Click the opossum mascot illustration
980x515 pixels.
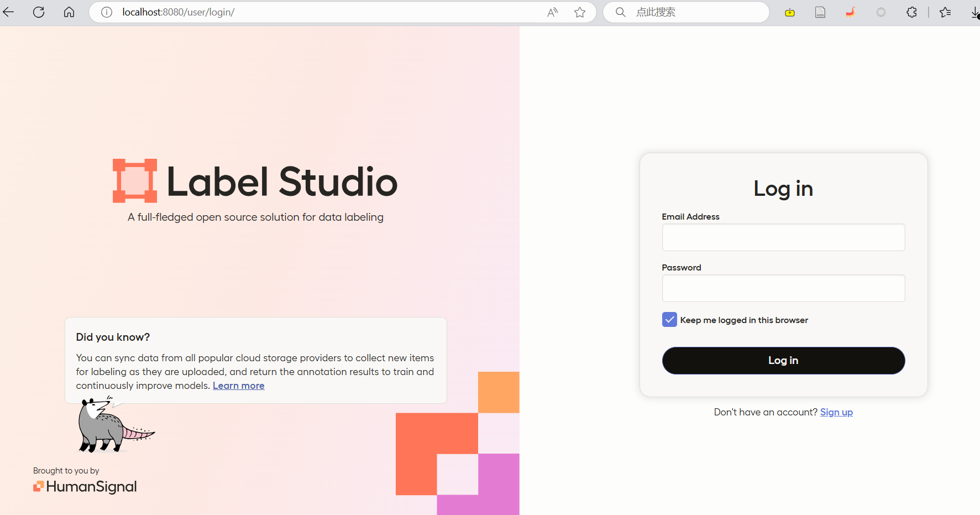coord(116,424)
